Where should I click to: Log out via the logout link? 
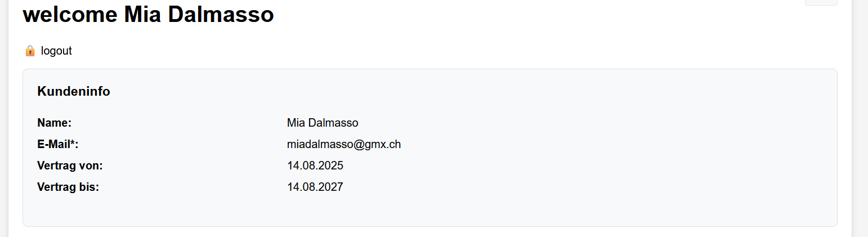coord(56,51)
